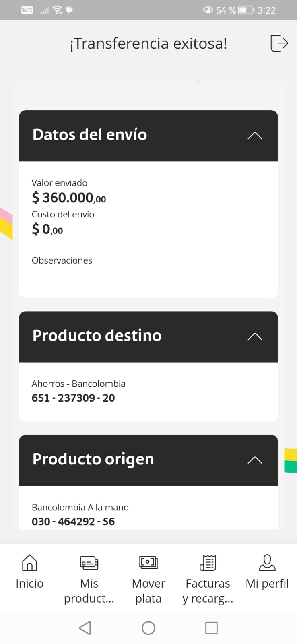Image resolution: width=297 pixels, height=644 pixels.
Task: Tap the battery indicator in status bar
Action: (246, 10)
